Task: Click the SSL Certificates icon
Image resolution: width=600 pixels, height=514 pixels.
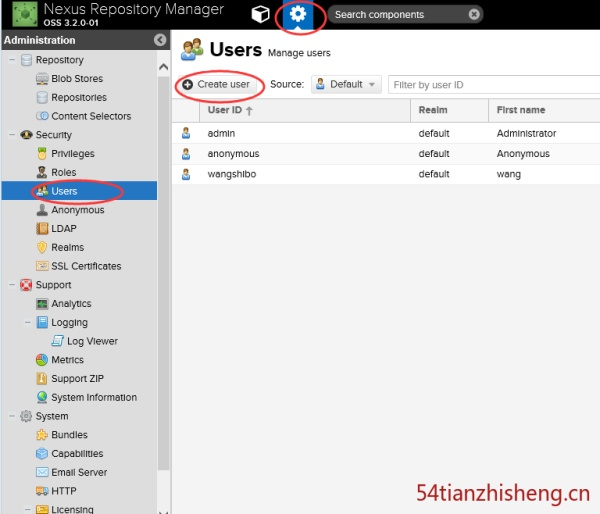Action: click(x=42, y=266)
